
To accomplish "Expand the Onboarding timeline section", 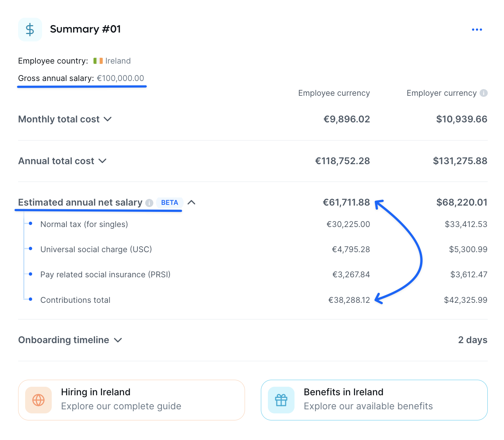I will click(x=118, y=340).
